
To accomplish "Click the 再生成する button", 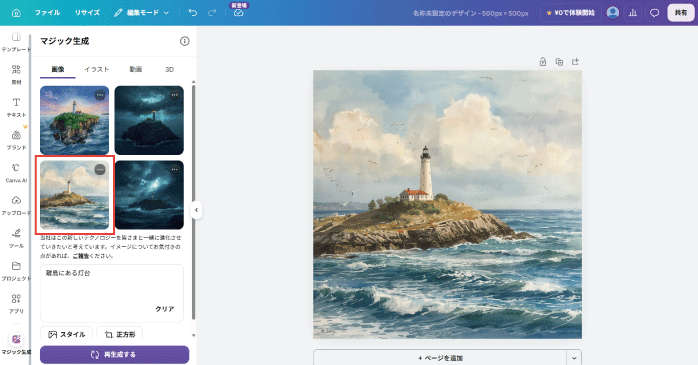I will point(114,355).
